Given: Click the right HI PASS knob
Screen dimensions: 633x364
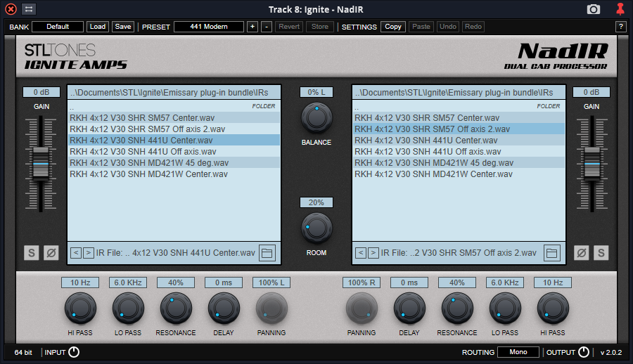Looking at the screenshot, I should click(553, 308).
